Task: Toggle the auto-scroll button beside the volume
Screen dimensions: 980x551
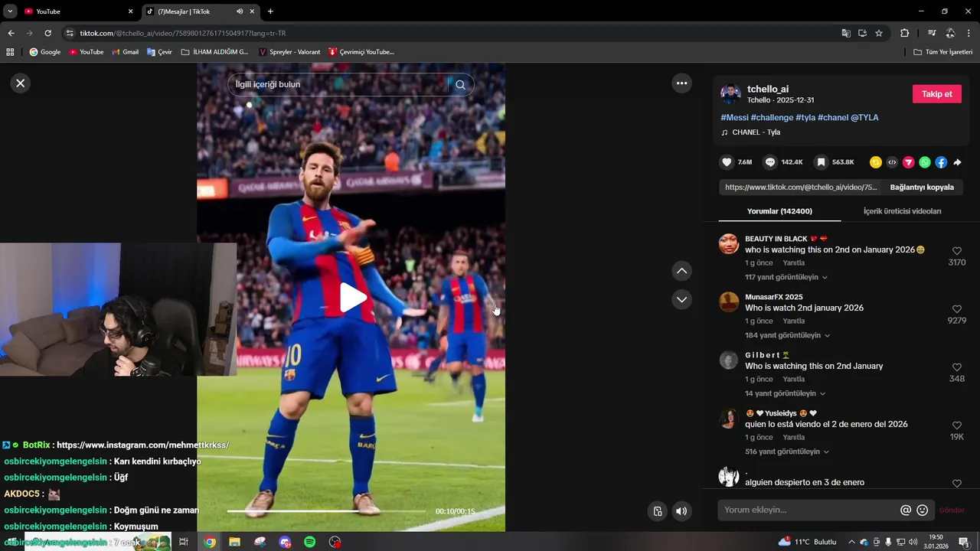Action: 657,511
